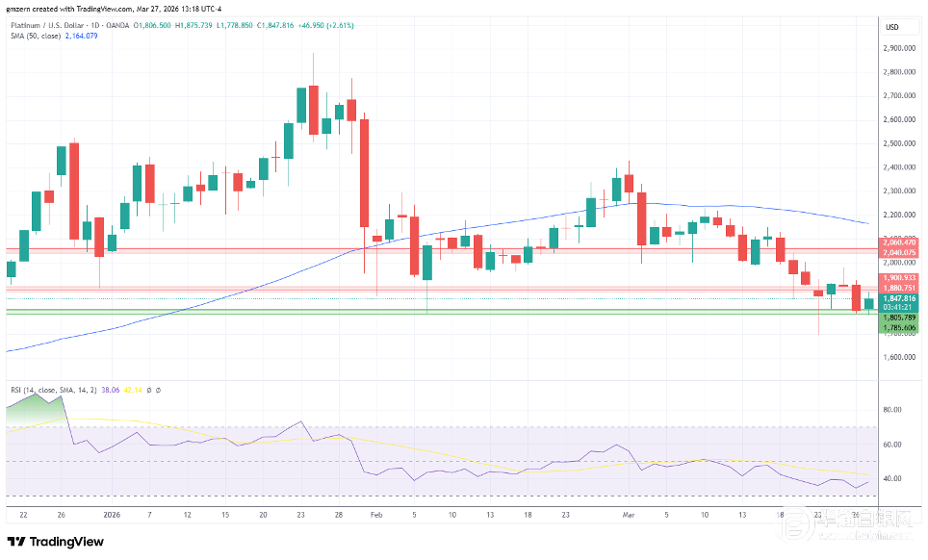Click the red 1,880.751 price tag
The height and width of the screenshot is (560, 928).
tap(898, 287)
